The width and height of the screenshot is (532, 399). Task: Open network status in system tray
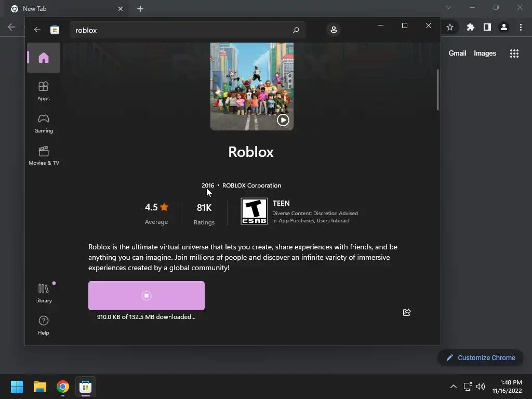[468, 387]
